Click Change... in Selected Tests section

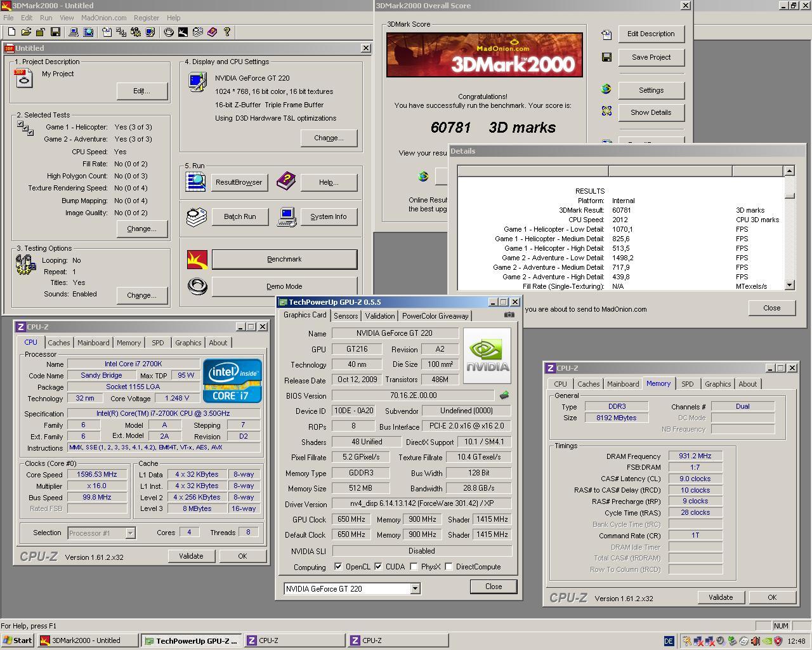coord(141,229)
